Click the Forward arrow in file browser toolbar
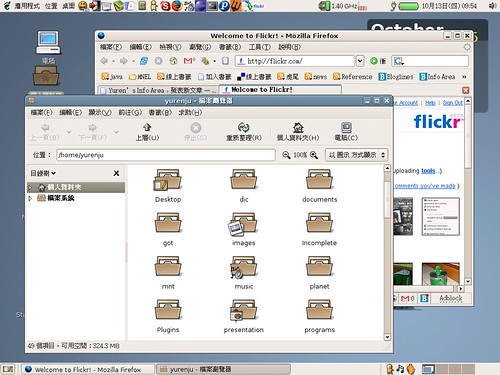Image resolution: width=500 pixels, height=375 pixels. (92, 132)
